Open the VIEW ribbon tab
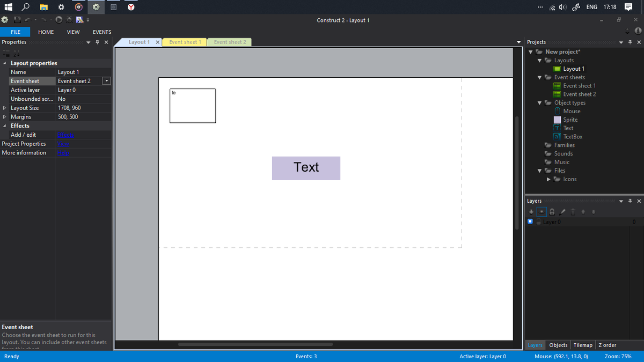This screenshot has width=644, height=362. tap(74, 32)
